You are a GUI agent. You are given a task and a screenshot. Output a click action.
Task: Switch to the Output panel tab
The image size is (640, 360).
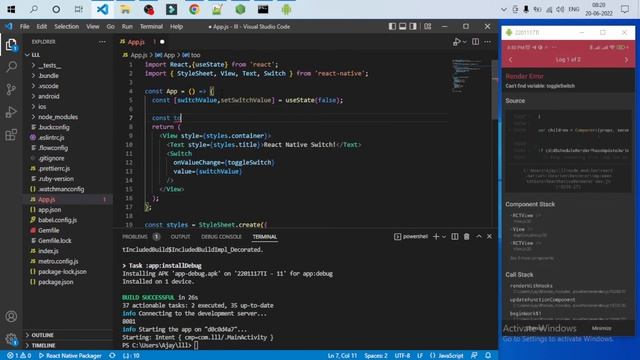(x=180, y=237)
